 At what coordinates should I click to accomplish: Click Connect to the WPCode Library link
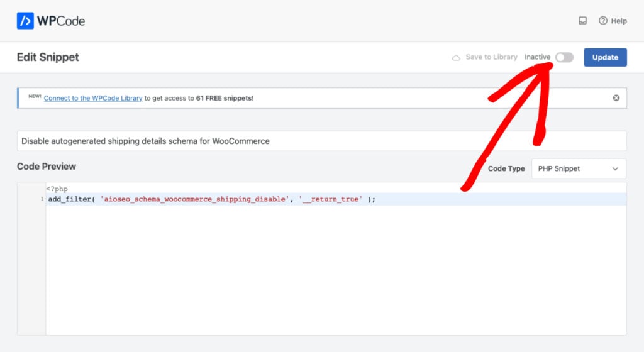pos(93,98)
